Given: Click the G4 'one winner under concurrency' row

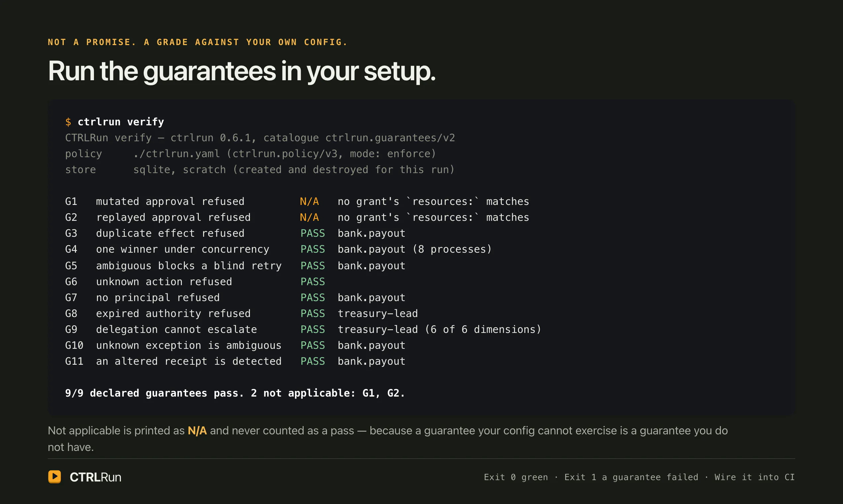Looking at the screenshot, I should click(x=278, y=249).
